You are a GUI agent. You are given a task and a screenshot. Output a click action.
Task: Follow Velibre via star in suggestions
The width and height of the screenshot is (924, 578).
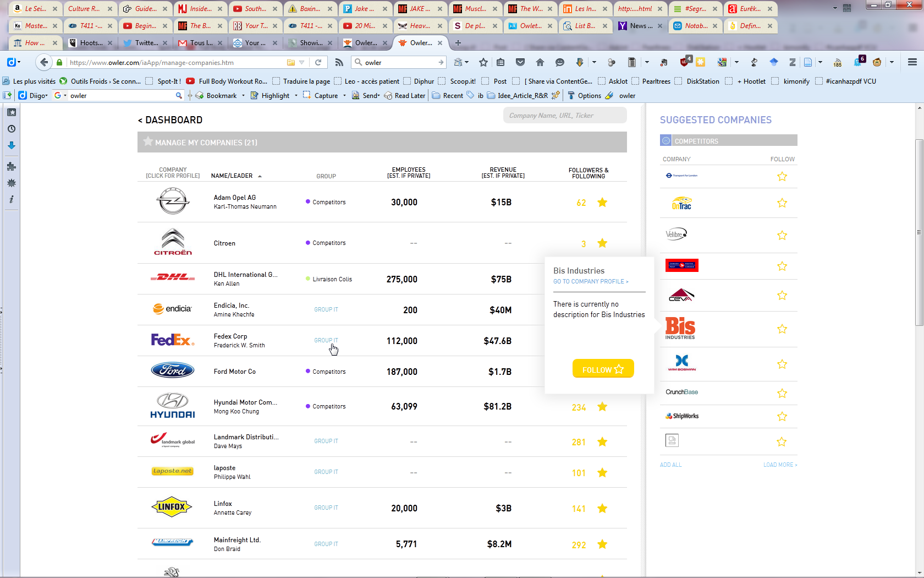click(x=782, y=235)
